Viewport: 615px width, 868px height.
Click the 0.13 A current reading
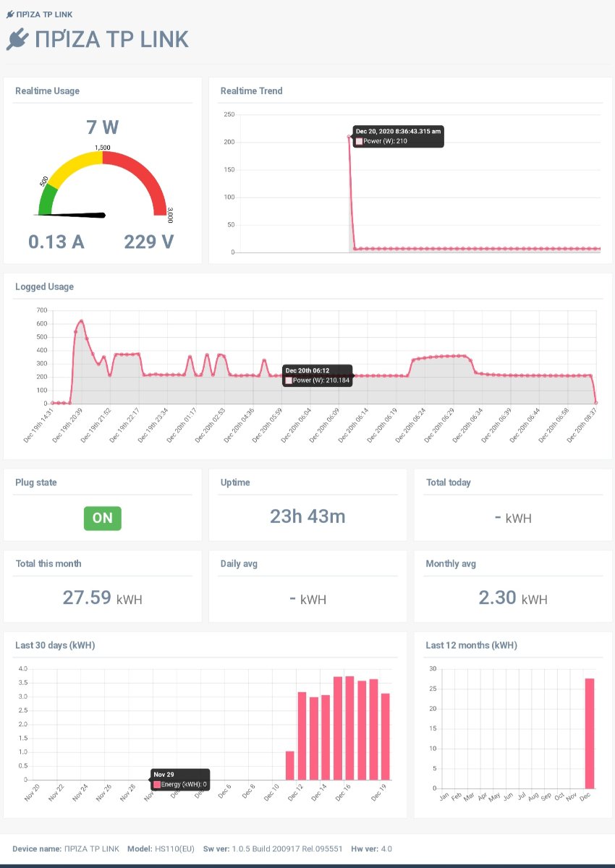[56, 242]
